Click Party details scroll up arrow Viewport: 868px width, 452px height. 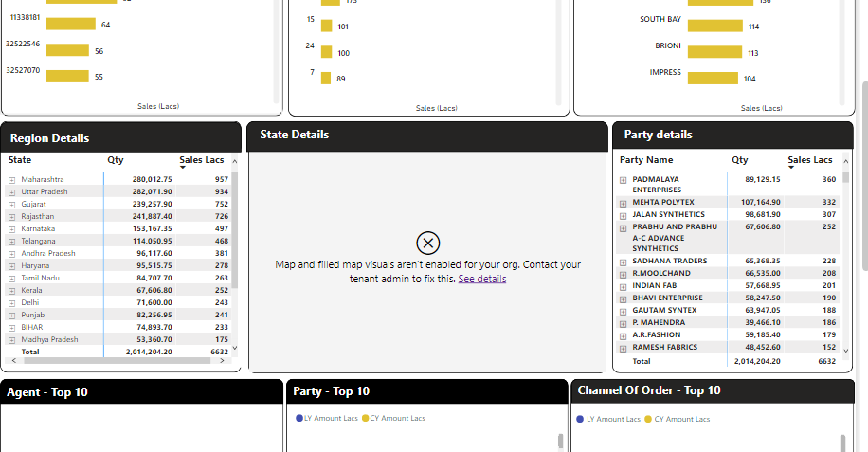[845, 161]
